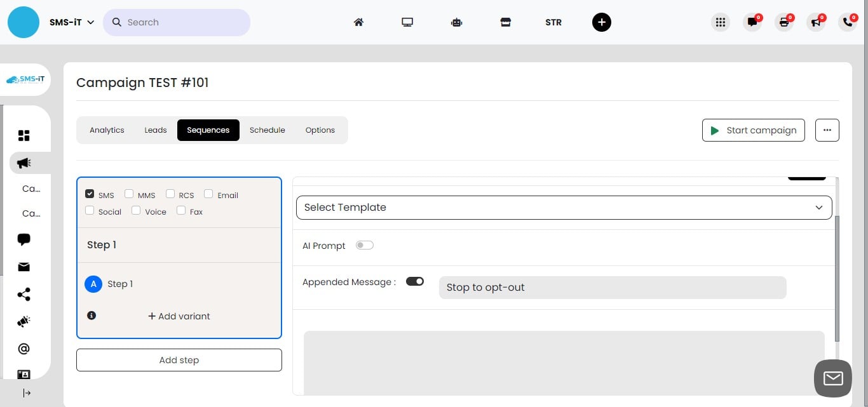Screen dimensions: 868x407
Task: Open the marketplace storefront icon in top bar
Action: [x=505, y=22]
